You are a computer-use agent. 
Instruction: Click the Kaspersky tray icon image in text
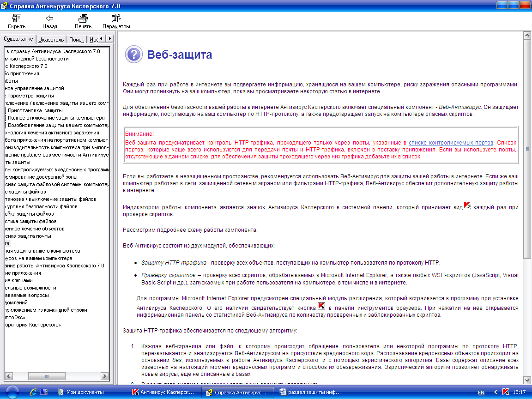point(467,206)
